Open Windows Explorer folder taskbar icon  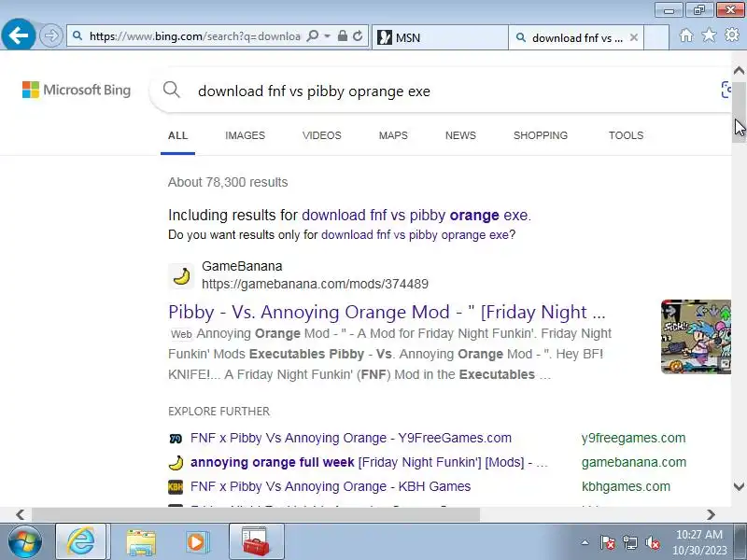[141, 542]
